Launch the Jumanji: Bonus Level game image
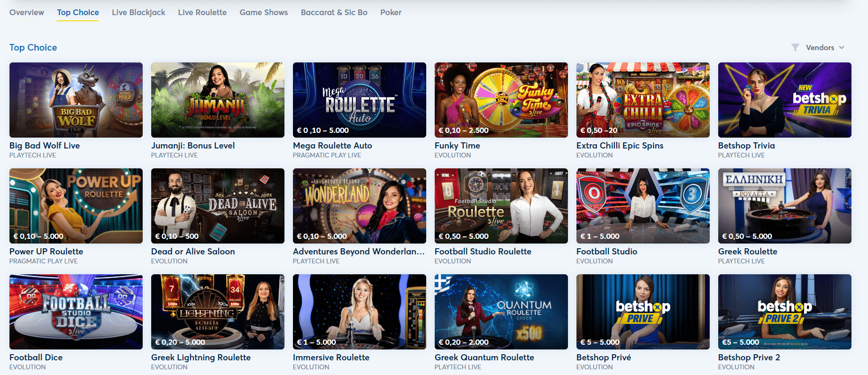Viewport: 868px width, 375px height. click(x=218, y=100)
